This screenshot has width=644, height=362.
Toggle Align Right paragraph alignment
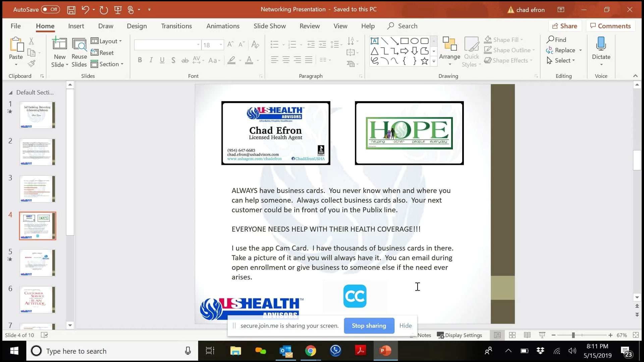point(297,60)
